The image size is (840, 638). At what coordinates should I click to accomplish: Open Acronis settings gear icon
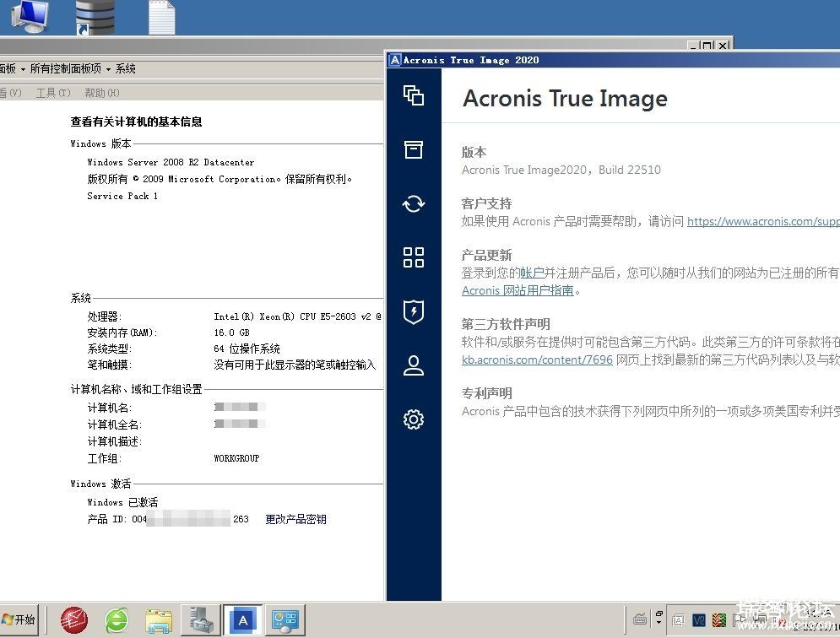click(414, 419)
